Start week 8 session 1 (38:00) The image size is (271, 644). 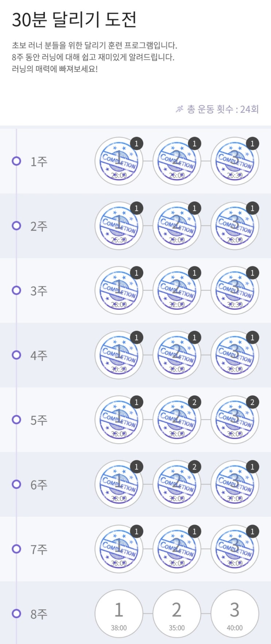point(119,613)
